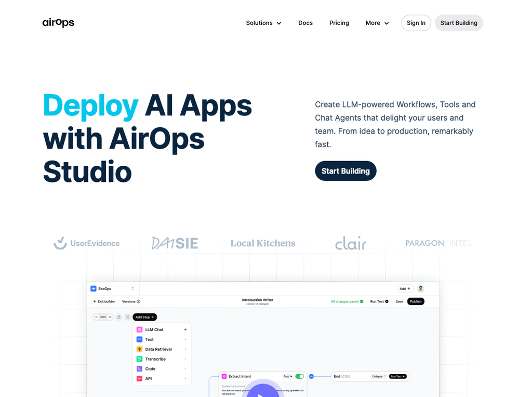Click the plus next to Text
This screenshot has width=532, height=397.
point(185,339)
